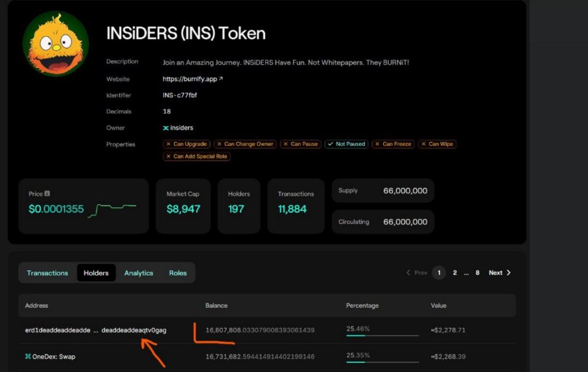588x372 pixels.
Task: Click the Next pagination button
Action: point(499,273)
